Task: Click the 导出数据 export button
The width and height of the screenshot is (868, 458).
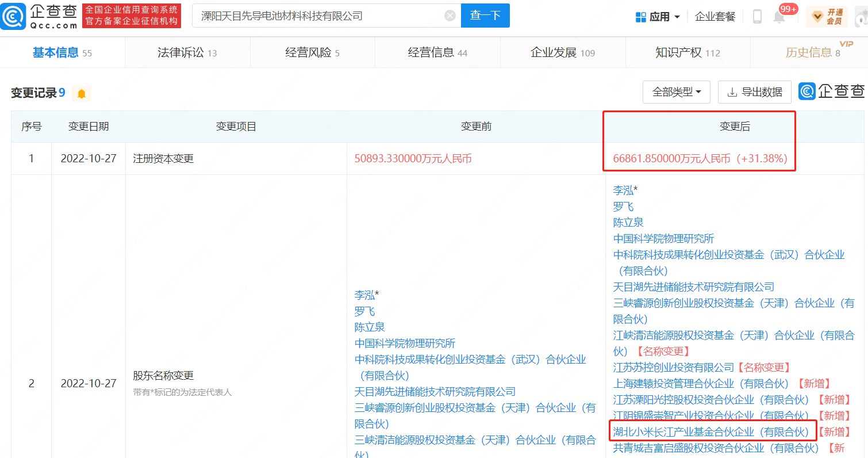Action: [x=755, y=92]
